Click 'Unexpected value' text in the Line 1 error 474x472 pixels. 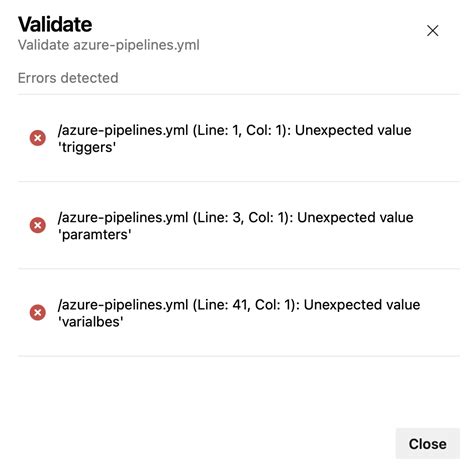click(x=353, y=130)
